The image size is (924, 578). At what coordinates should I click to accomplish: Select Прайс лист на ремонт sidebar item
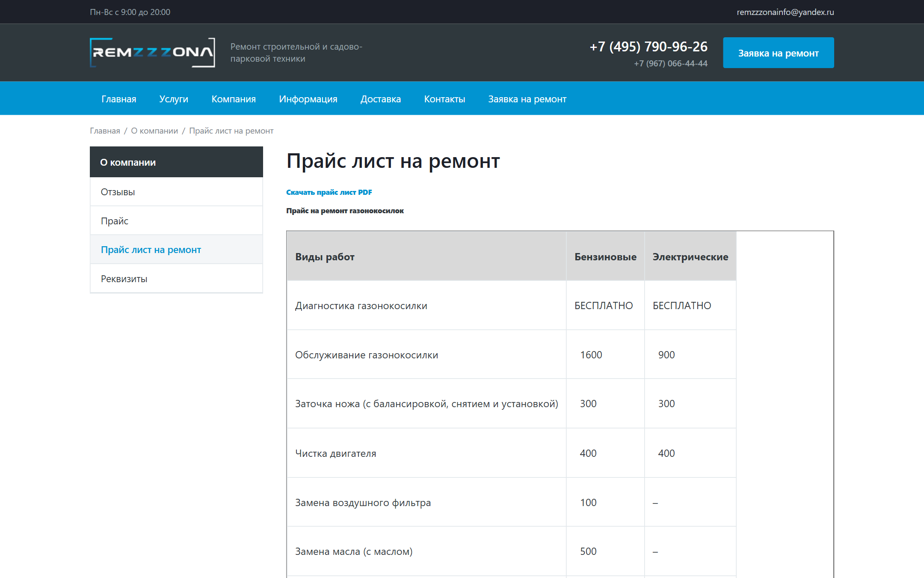[x=176, y=250]
